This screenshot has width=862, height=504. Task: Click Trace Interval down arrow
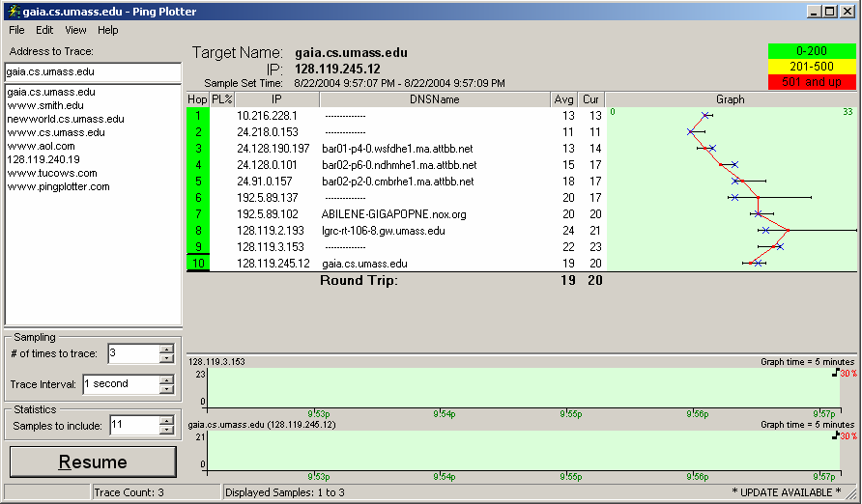coord(167,389)
